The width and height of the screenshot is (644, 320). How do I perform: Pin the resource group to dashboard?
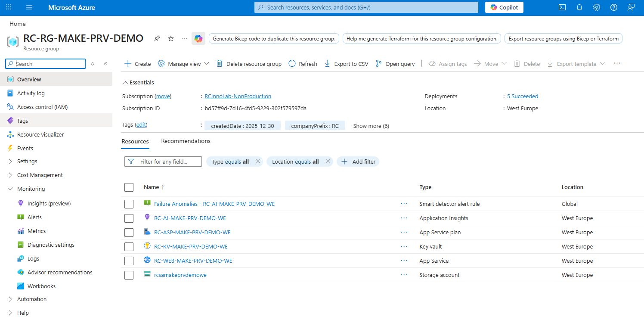[157, 39]
